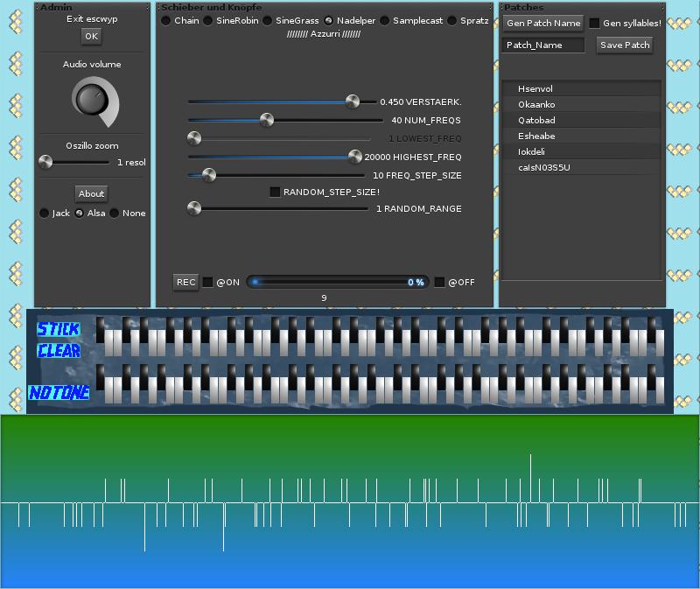Toggle the Gen syllables! checkbox
Viewport: 700px width, 589px height.
tap(594, 24)
